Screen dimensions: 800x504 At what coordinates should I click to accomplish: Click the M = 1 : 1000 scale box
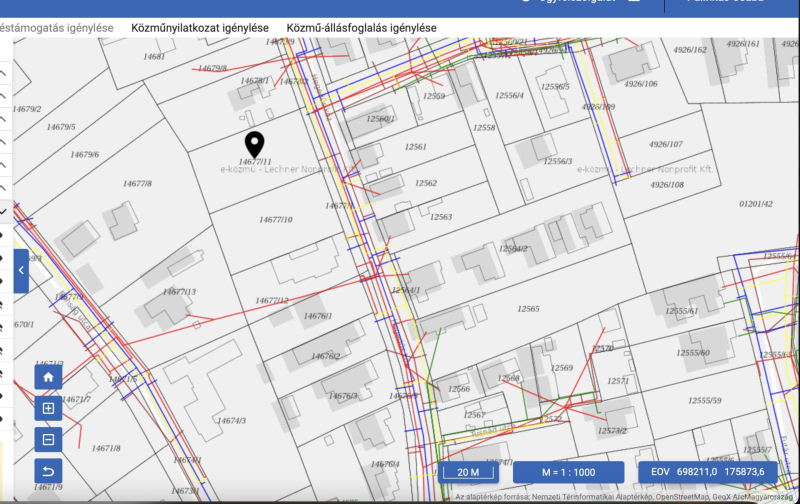554,472
